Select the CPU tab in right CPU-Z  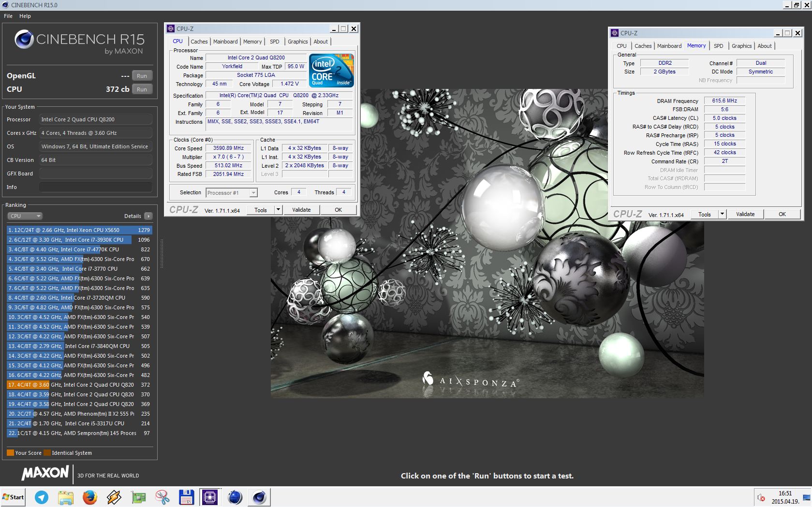pyautogui.click(x=622, y=46)
